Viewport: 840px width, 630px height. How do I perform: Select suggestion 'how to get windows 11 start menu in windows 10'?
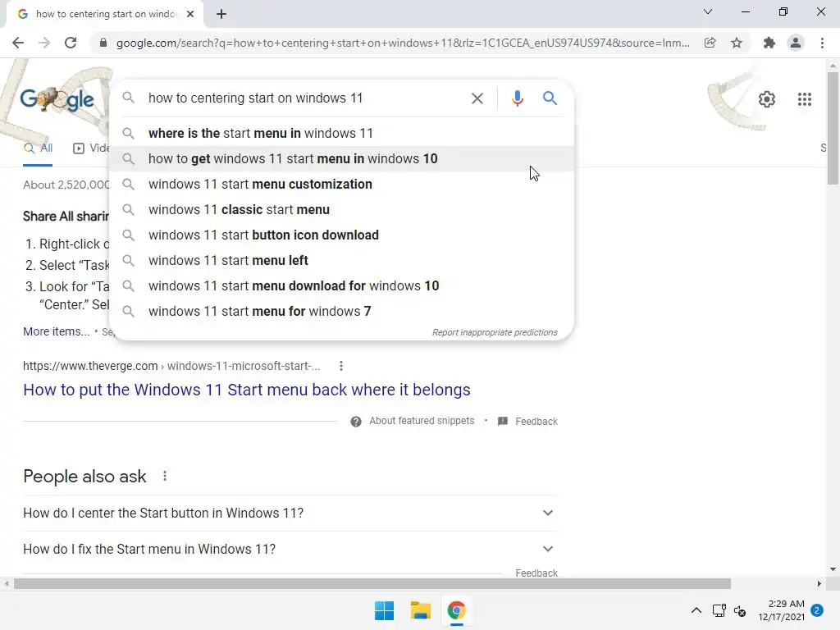(341, 158)
